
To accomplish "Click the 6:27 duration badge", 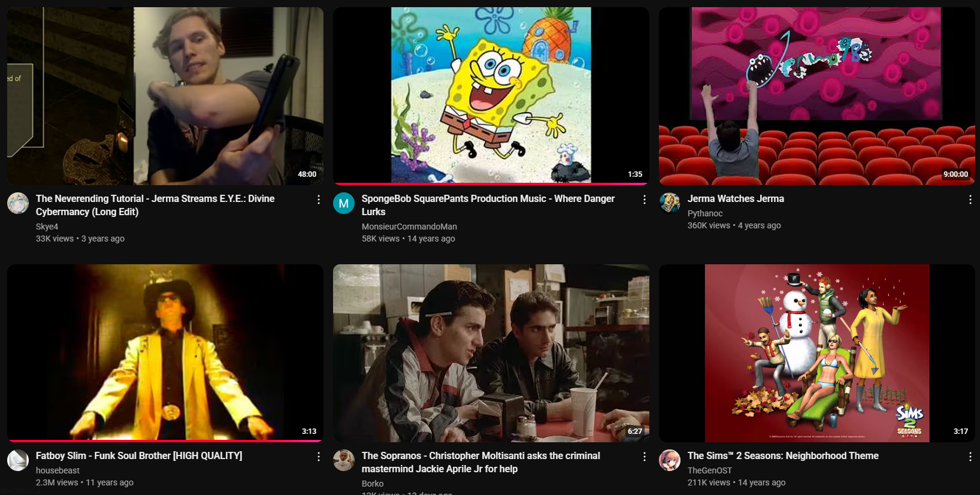I will point(635,431).
